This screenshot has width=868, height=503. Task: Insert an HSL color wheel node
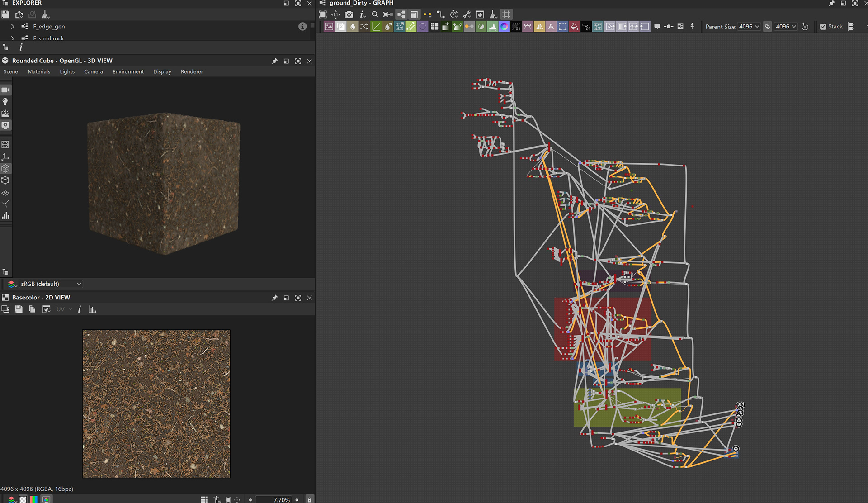504,27
